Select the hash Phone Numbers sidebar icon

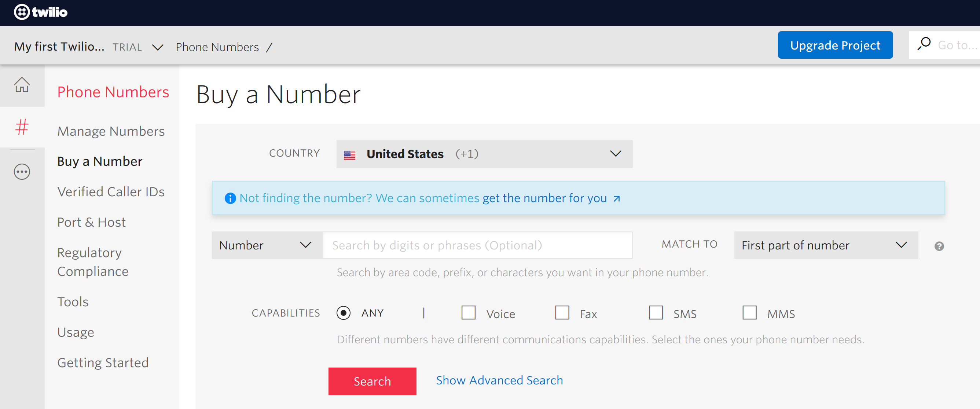[22, 127]
